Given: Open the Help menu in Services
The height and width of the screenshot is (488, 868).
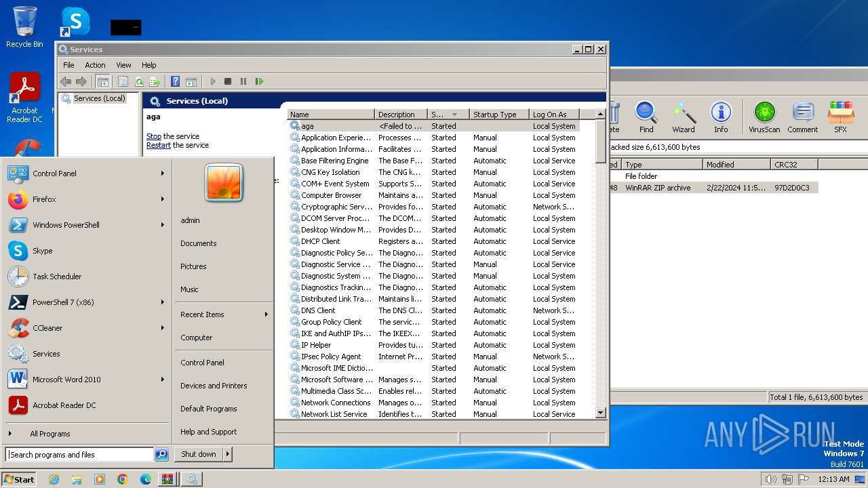Looking at the screenshot, I should (x=149, y=65).
